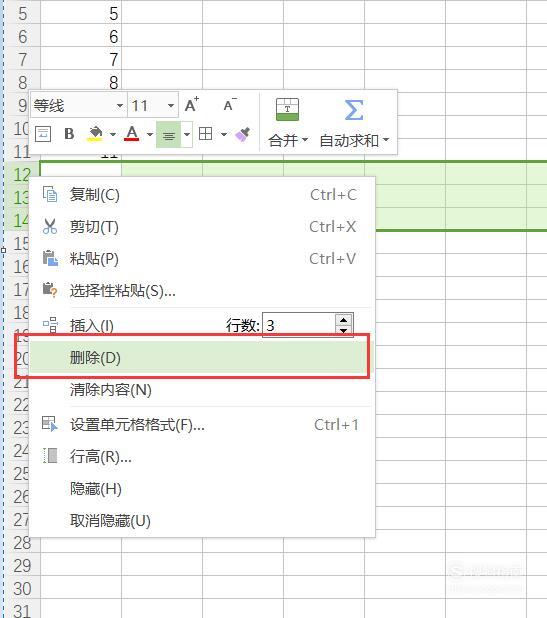The image size is (547, 618).
Task: Apply yellow fill color bucket
Action: point(95,134)
